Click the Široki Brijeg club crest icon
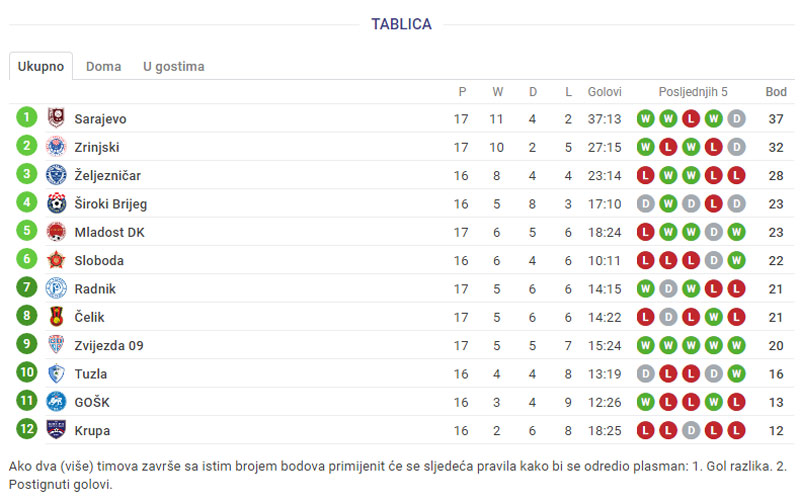800x504 pixels. point(56,203)
